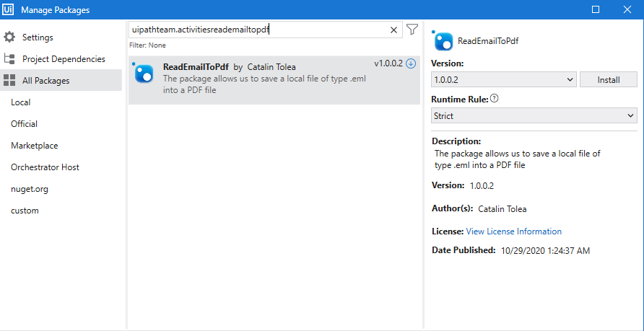Select the Official package feed
This screenshot has width=644, height=331.
25,124
